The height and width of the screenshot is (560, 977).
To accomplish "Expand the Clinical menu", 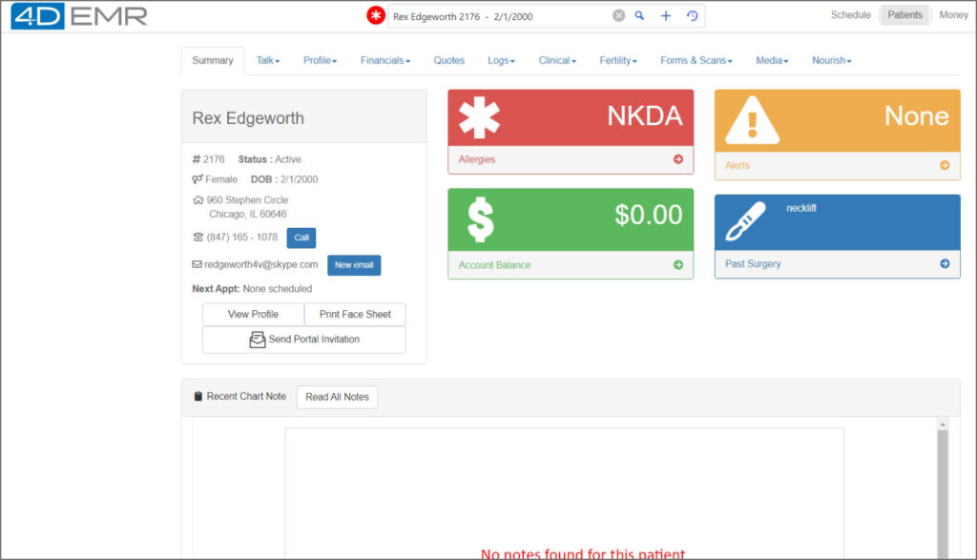I will [557, 60].
